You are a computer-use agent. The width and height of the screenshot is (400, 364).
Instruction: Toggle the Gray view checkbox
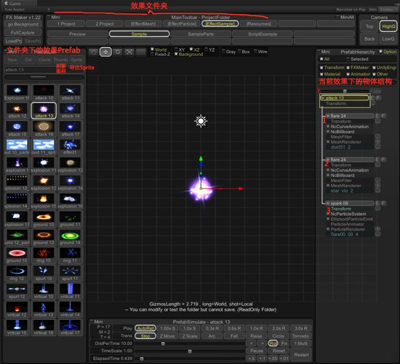223,52
